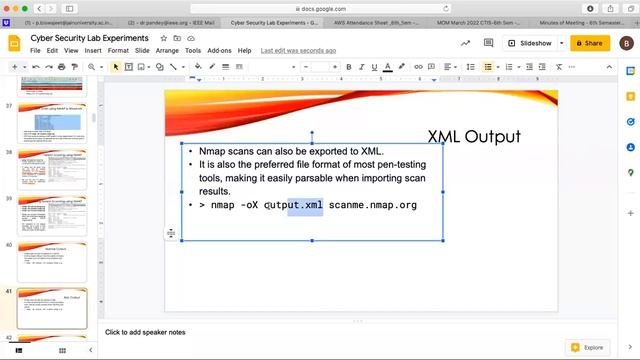Screen dimensions: 640x360
Task: Open the new slide layout dropdown arrow
Action: (x=24, y=67)
